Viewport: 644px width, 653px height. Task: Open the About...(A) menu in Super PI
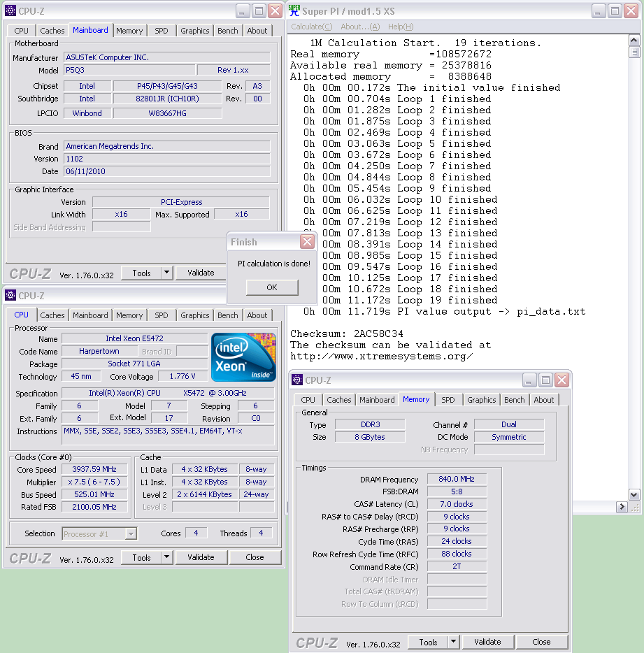pos(360,27)
